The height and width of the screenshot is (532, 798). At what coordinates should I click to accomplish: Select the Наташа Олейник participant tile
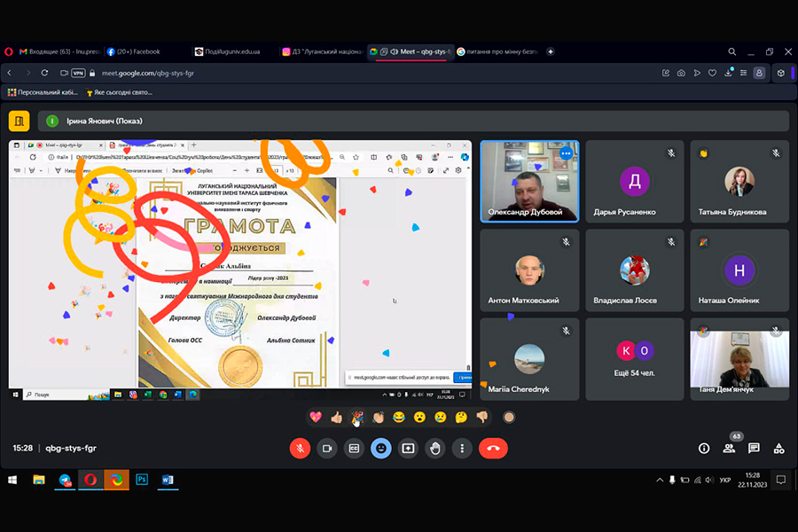tap(739, 270)
